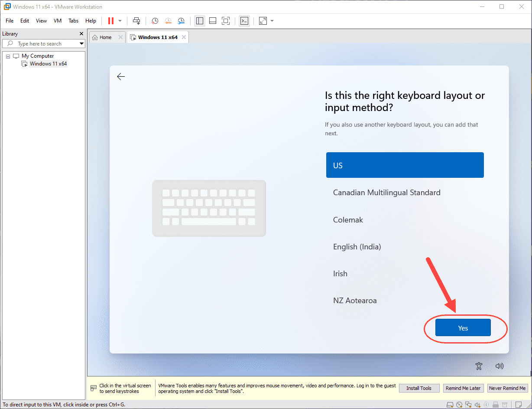Screen dimensions: 532x409
Task: Toggle the library sidebar view
Action: pos(200,21)
